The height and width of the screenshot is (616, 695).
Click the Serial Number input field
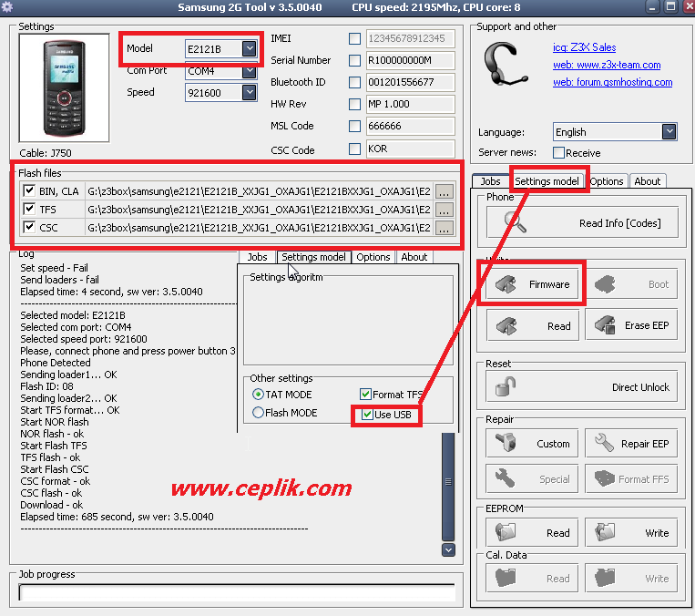(411, 60)
